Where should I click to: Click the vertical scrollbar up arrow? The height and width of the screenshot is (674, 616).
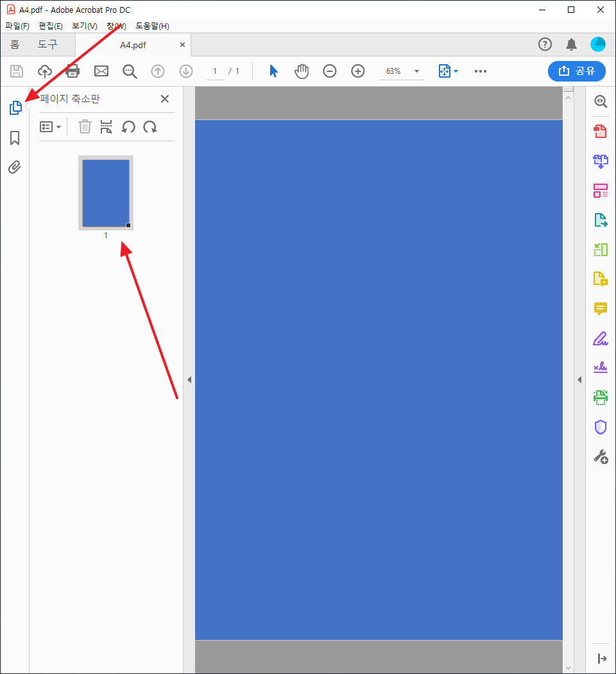click(569, 98)
